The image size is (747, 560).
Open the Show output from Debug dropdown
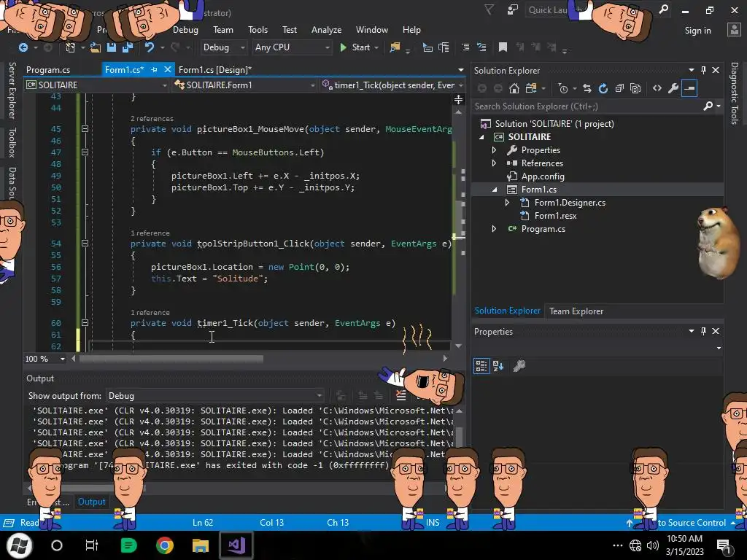[x=215, y=396]
